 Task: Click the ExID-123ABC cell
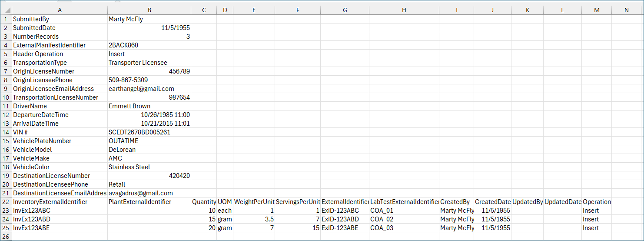tap(345, 211)
